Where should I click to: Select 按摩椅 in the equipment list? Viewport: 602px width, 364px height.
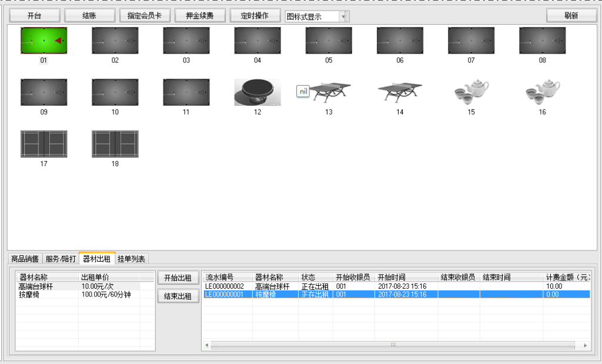tap(29, 294)
